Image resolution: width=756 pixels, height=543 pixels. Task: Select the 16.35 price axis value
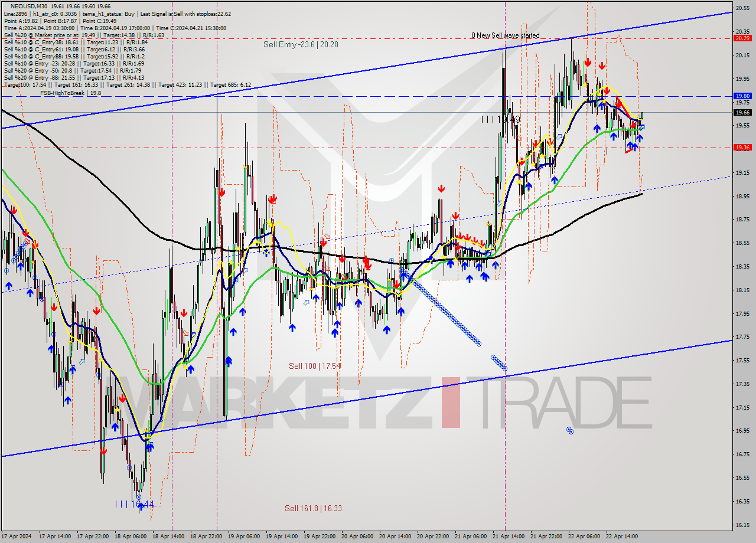[x=742, y=501]
